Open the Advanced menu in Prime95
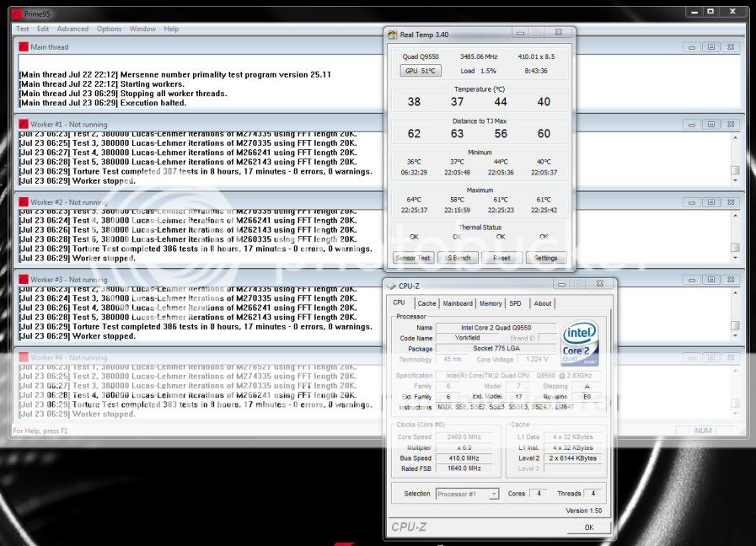 pos(72,28)
